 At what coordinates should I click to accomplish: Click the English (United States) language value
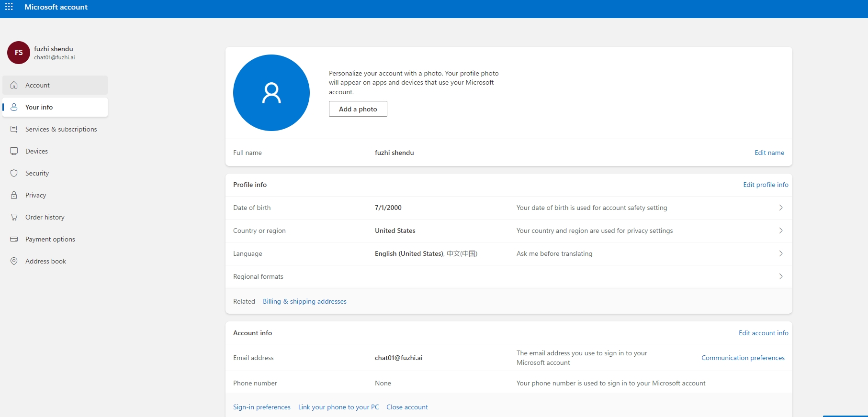(409, 253)
